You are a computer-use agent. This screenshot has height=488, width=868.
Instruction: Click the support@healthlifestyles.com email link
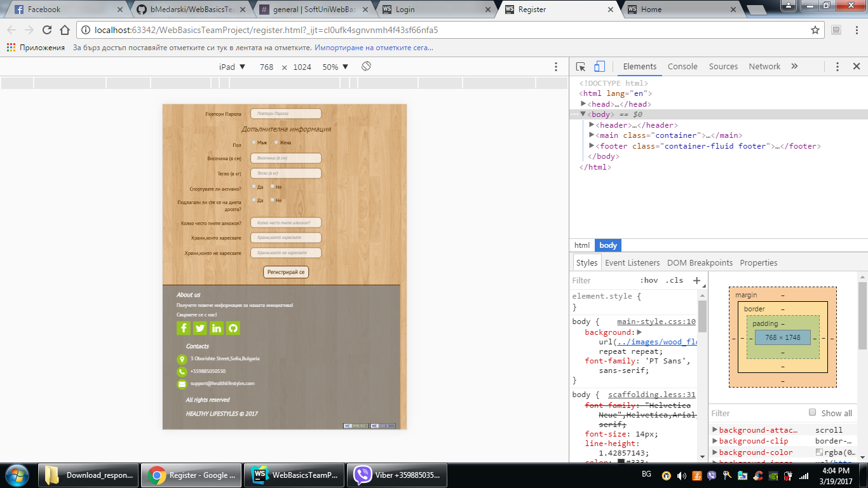222,384
